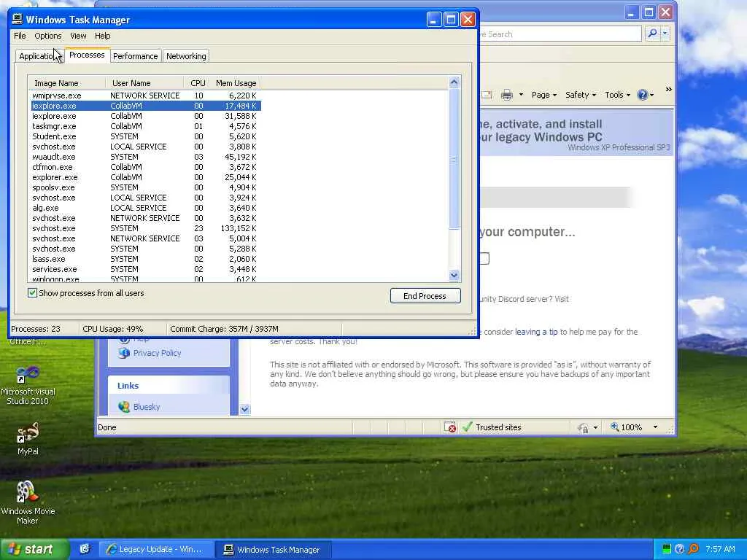
Task: Click the system clock showing 7:57 AM
Action: tap(720, 549)
